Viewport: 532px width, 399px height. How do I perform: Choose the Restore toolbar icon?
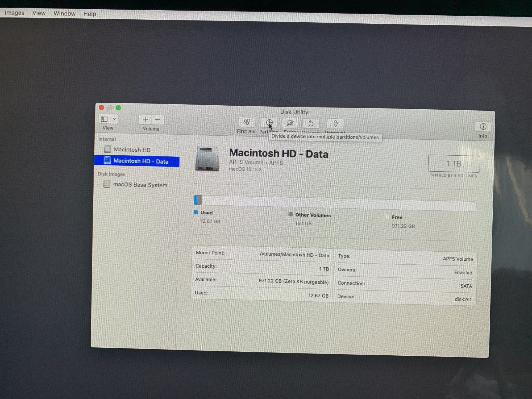(311, 124)
